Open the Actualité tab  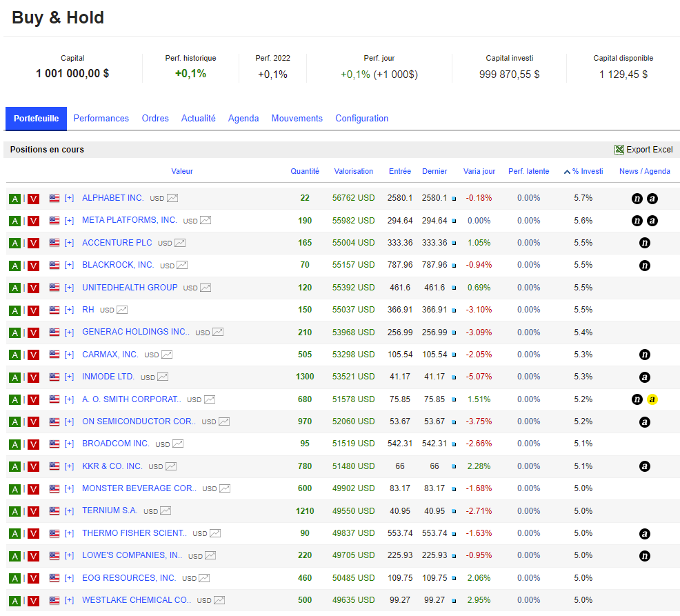pos(198,119)
